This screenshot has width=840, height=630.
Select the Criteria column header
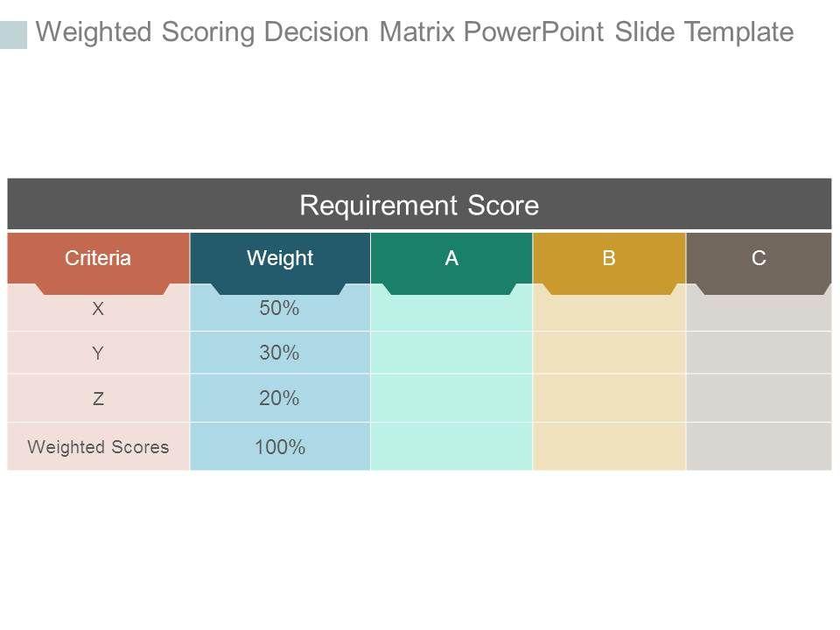98,258
